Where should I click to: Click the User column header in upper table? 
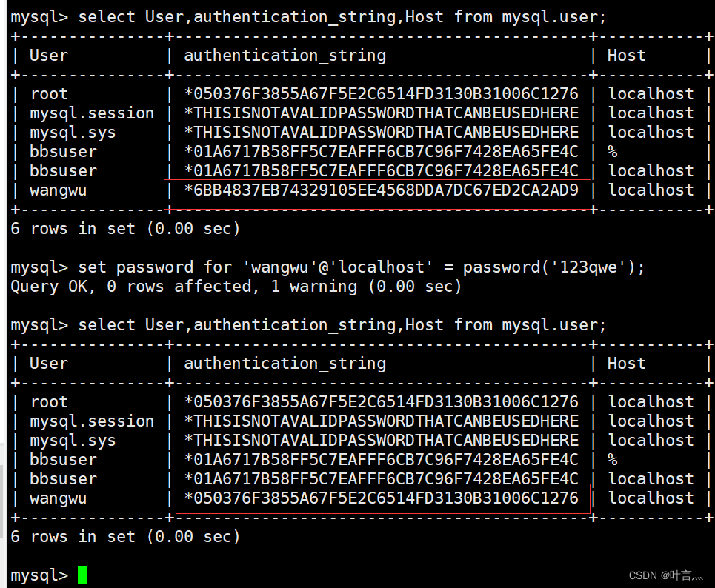[49, 55]
